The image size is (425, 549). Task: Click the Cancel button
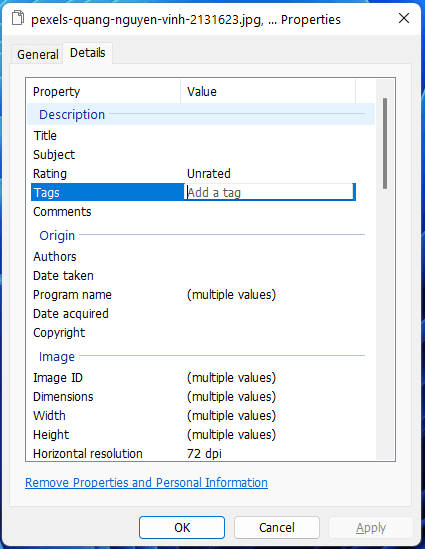tap(277, 527)
